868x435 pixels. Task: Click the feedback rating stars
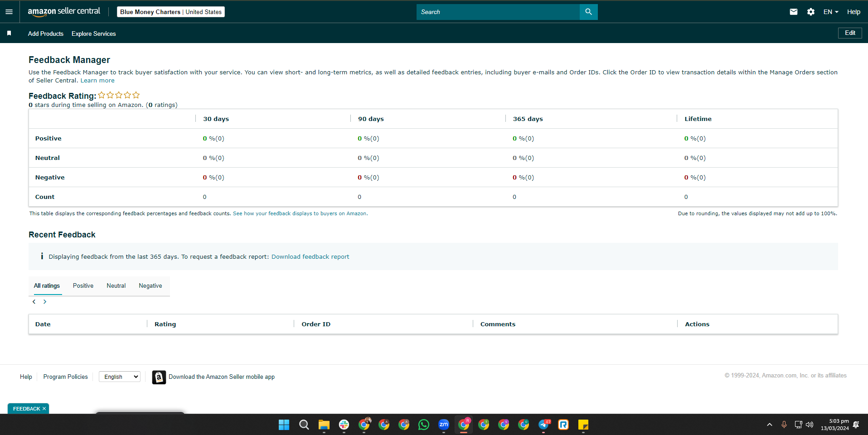(x=119, y=95)
